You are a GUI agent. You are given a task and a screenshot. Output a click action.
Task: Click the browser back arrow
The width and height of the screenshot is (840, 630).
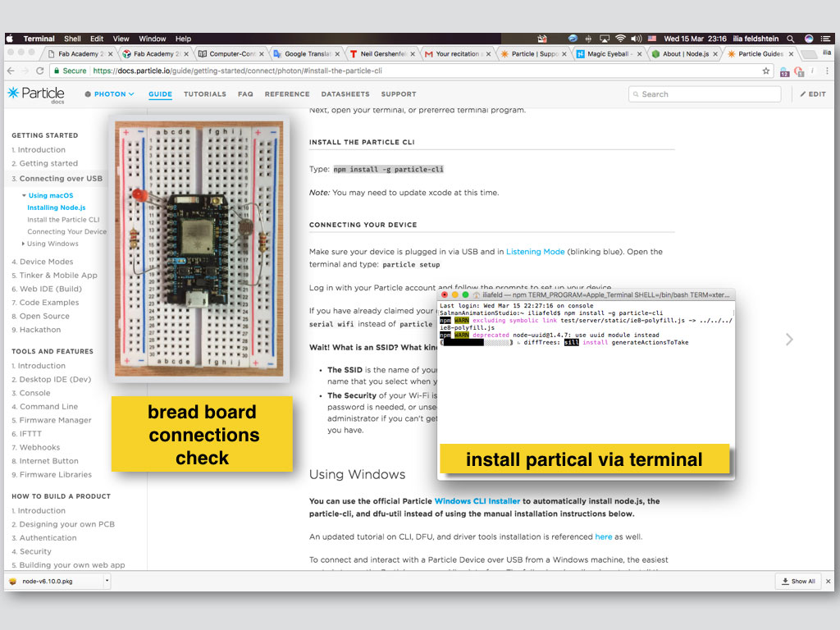point(11,71)
